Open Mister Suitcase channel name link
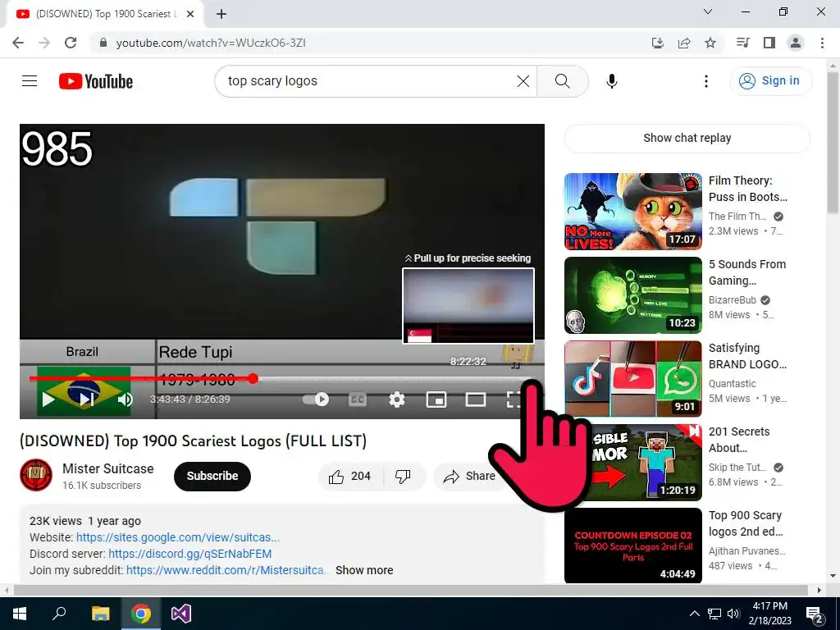 [107, 468]
